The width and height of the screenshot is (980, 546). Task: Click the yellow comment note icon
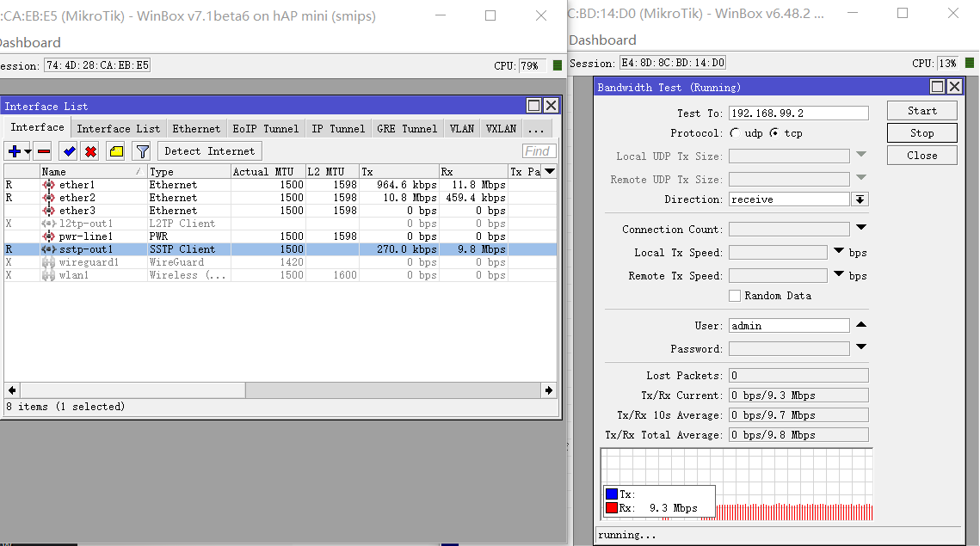116,151
